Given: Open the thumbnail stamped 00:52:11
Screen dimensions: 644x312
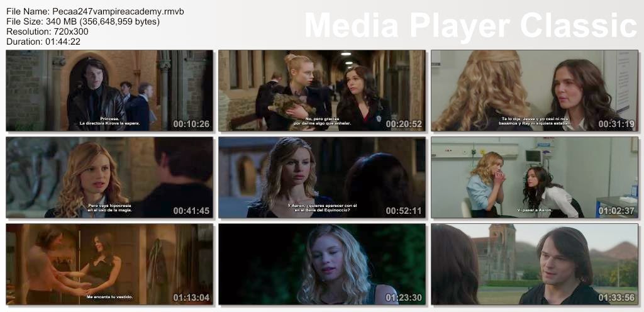Looking at the screenshot, I should (322, 177).
